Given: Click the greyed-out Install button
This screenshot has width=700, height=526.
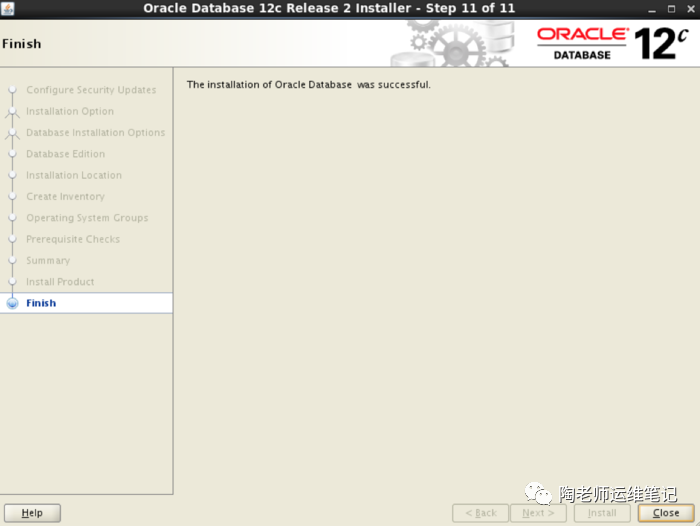Looking at the screenshot, I should tap(602, 513).
